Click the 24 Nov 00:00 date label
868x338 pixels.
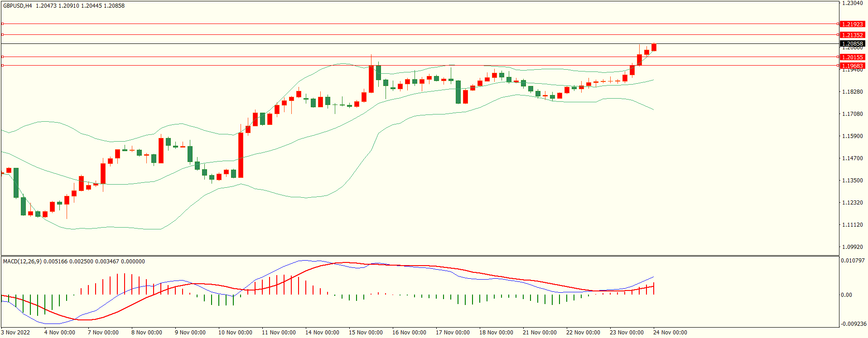point(670,333)
